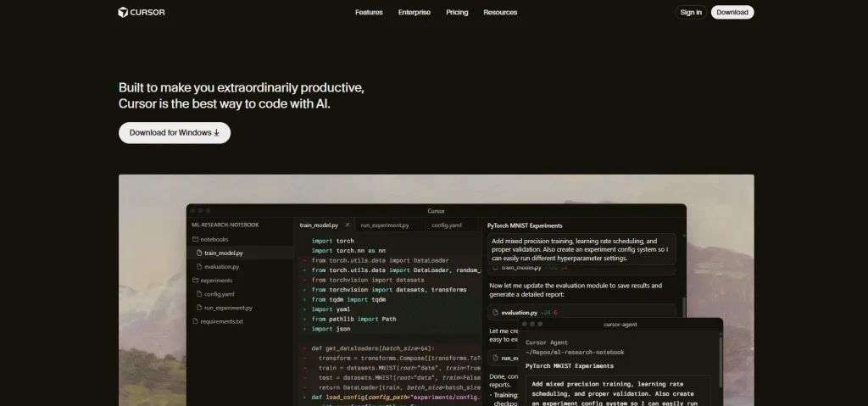Open the Features menu
Viewport: 868px width, 406px height.
click(369, 12)
